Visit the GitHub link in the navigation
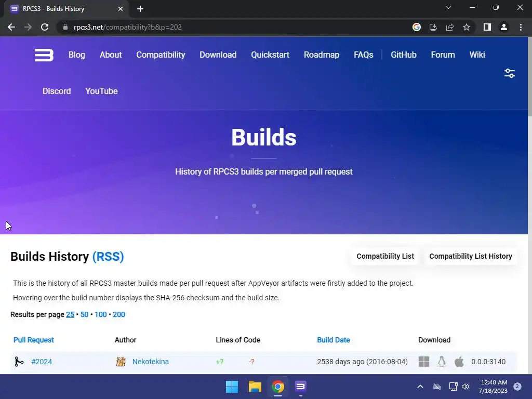Screen dimensions: 532x399 [403, 55]
